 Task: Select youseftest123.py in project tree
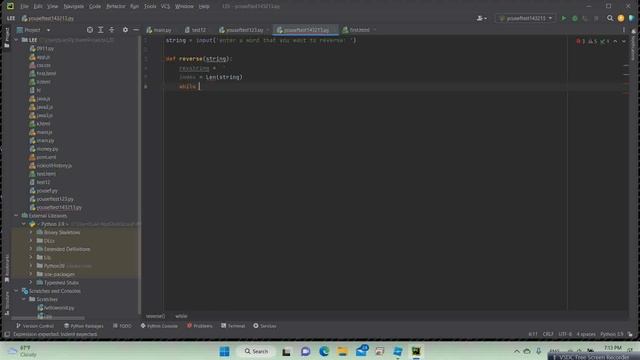(55, 199)
